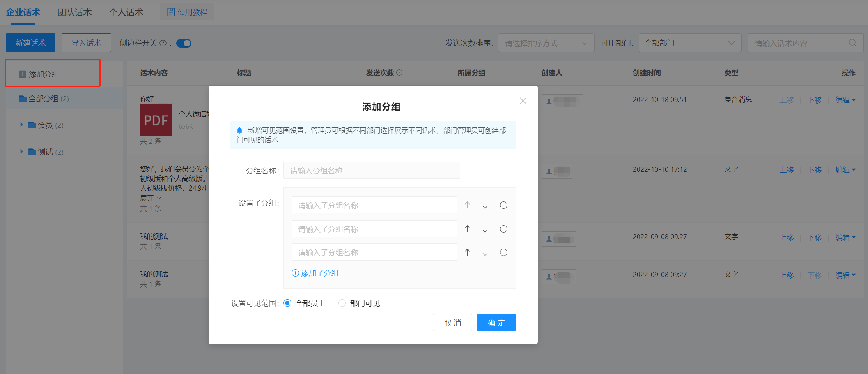The width and height of the screenshot is (868, 374).
Task: Close the 添加分组 dialog
Action: pos(523,101)
